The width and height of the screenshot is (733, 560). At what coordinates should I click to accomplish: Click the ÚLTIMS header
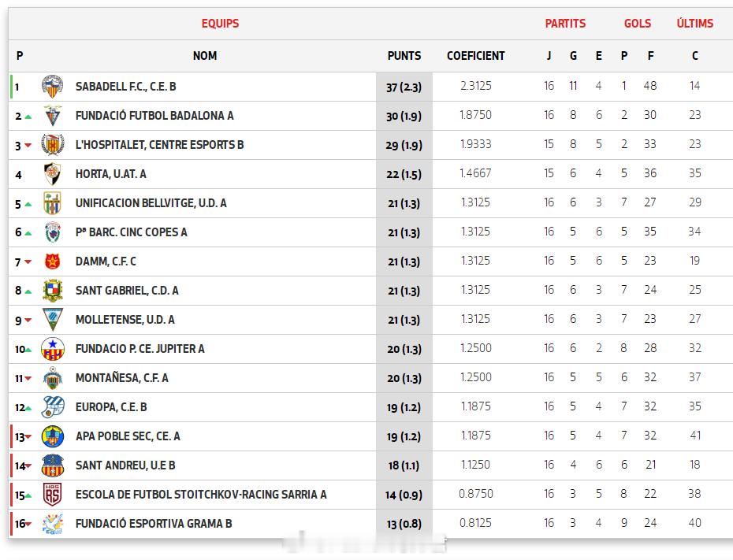[x=695, y=23]
